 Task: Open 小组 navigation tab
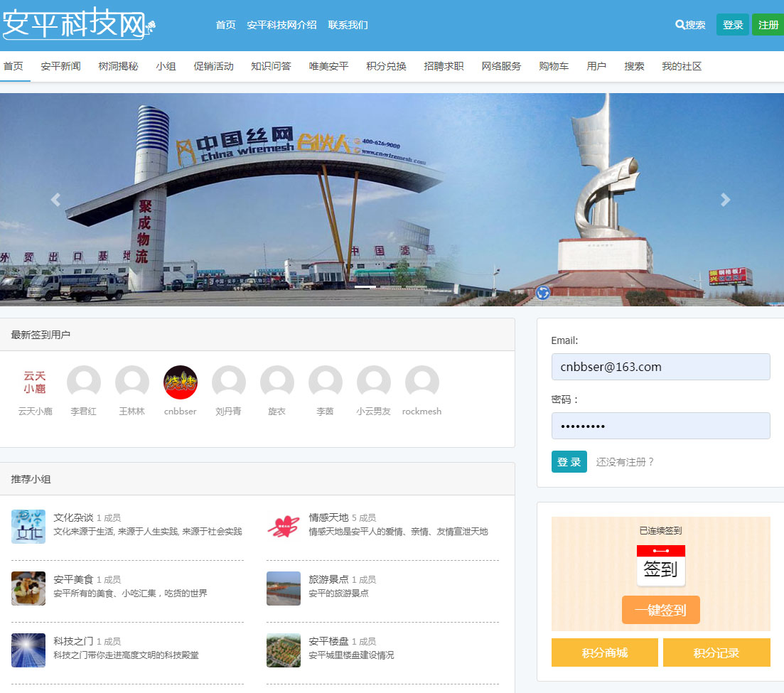pyautogui.click(x=166, y=66)
